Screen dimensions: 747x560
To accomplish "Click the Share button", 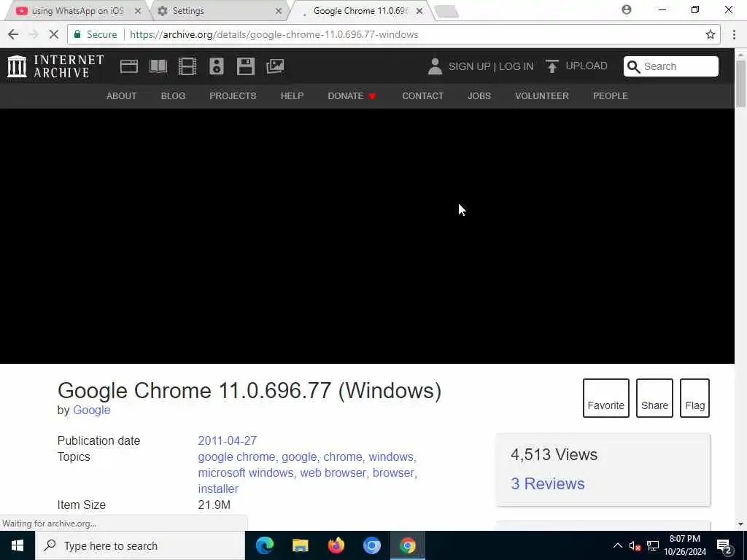I will [x=654, y=398].
